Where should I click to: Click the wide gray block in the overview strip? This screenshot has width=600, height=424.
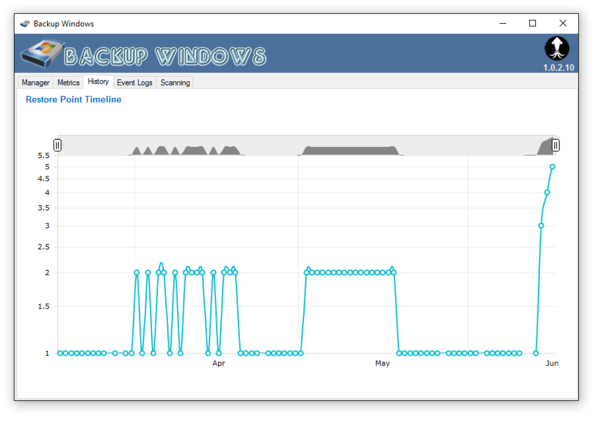click(350, 150)
